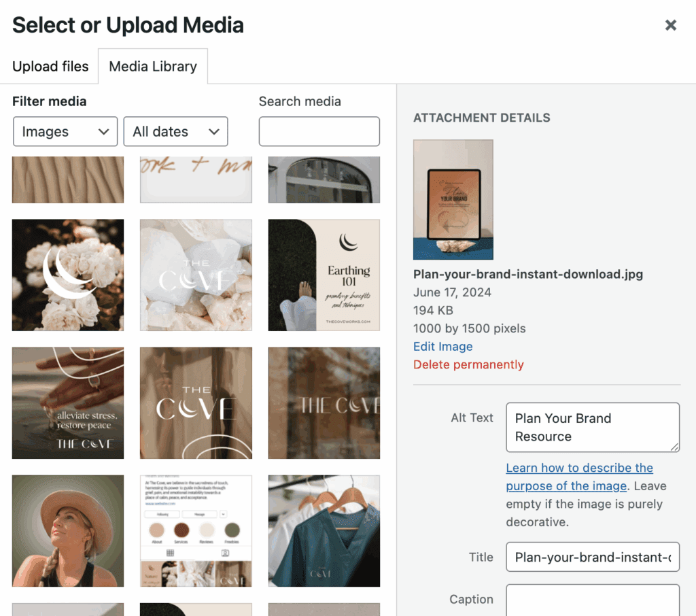Viewport: 696px width, 616px height.
Task: Choose the crystals The Cove logo thumbnail
Action: coord(196,275)
